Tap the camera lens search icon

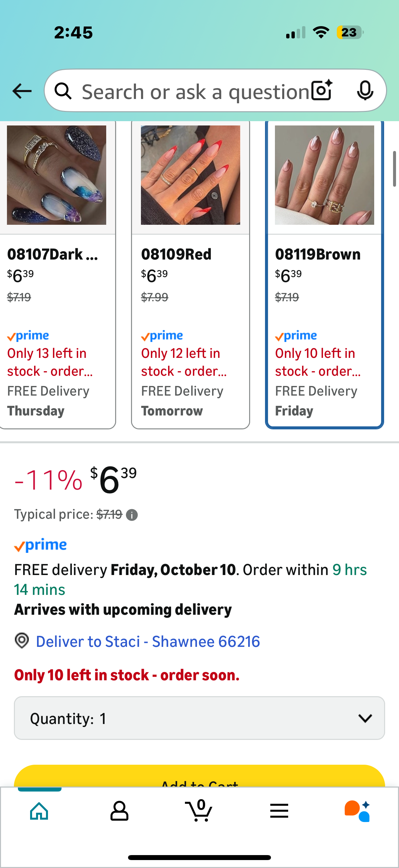(x=322, y=90)
